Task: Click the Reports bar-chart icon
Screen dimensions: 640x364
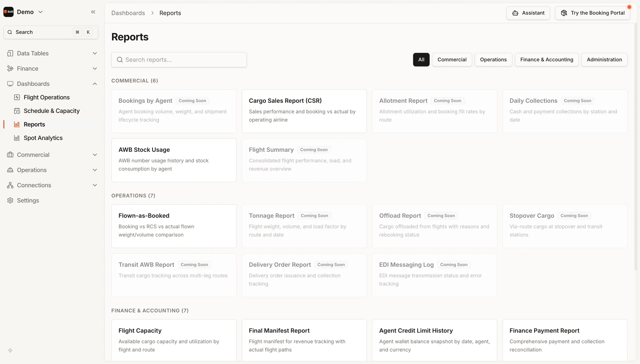Action: point(17,124)
